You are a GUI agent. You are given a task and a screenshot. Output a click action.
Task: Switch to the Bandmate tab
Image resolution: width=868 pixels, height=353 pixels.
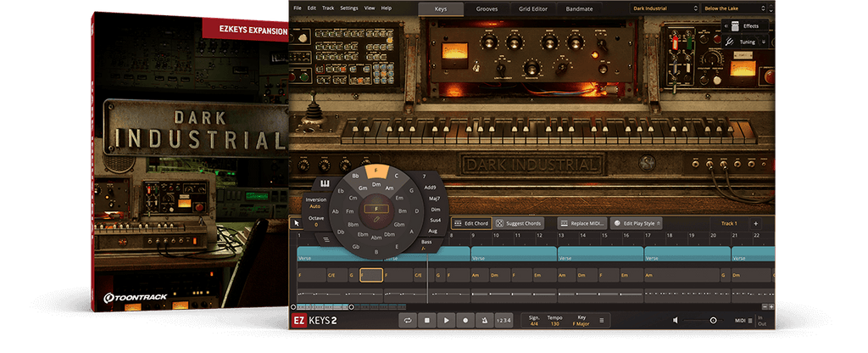coord(579,8)
